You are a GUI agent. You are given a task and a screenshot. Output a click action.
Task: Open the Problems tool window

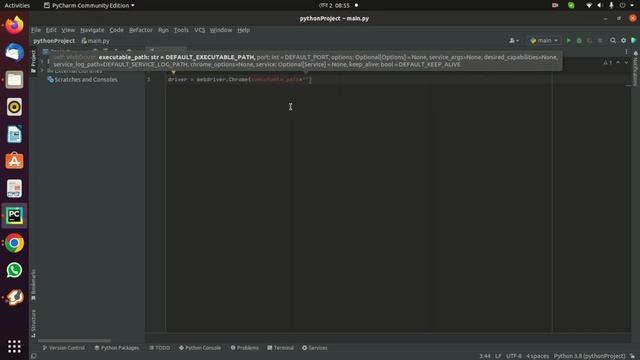coord(245,348)
